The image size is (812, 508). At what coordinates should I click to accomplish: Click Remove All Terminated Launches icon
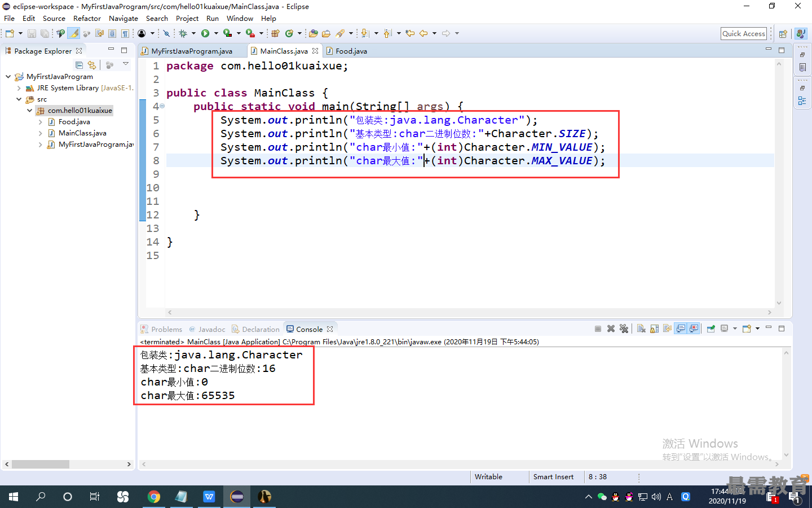624,329
